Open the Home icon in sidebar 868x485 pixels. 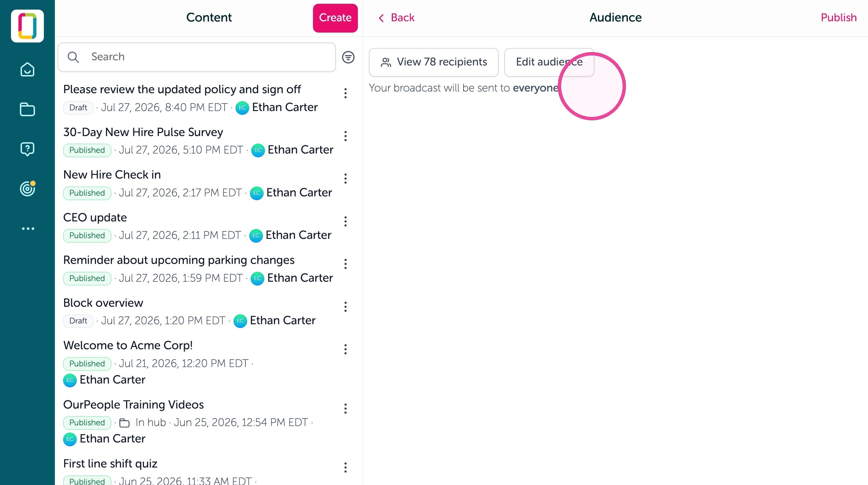click(27, 70)
